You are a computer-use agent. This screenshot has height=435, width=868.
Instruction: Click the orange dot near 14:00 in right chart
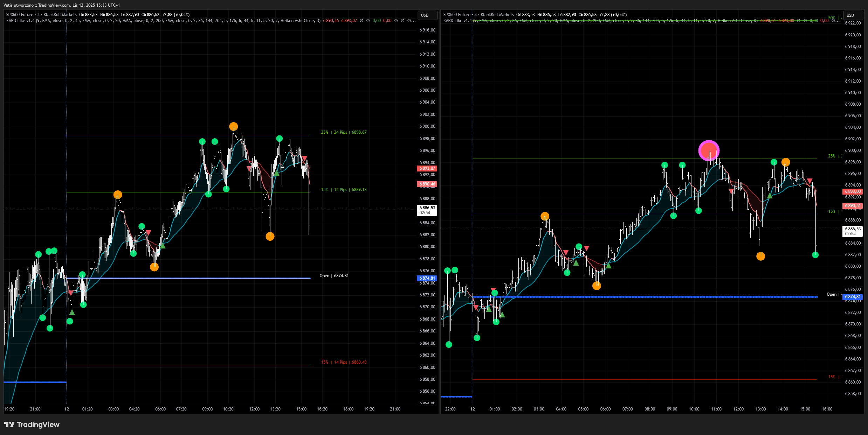[x=786, y=162]
